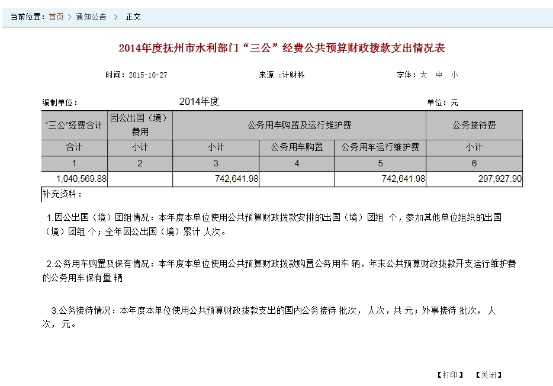The height and width of the screenshot is (386, 553).
Task: Click the 因公出国（境）费用 header cell
Action: [140, 125]
